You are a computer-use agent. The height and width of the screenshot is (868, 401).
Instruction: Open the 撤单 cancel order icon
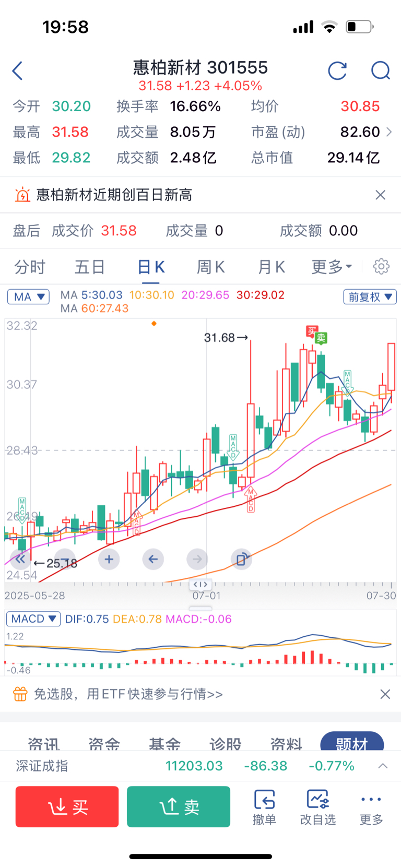click(264, 807)
